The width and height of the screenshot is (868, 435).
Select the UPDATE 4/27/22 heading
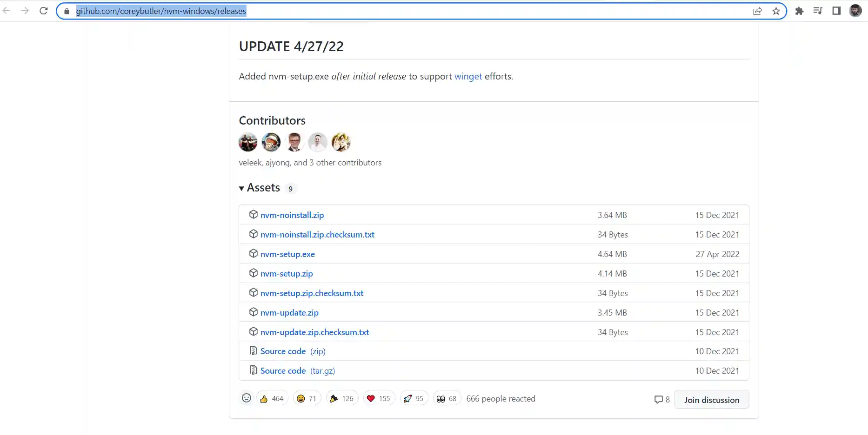[291, 46]
